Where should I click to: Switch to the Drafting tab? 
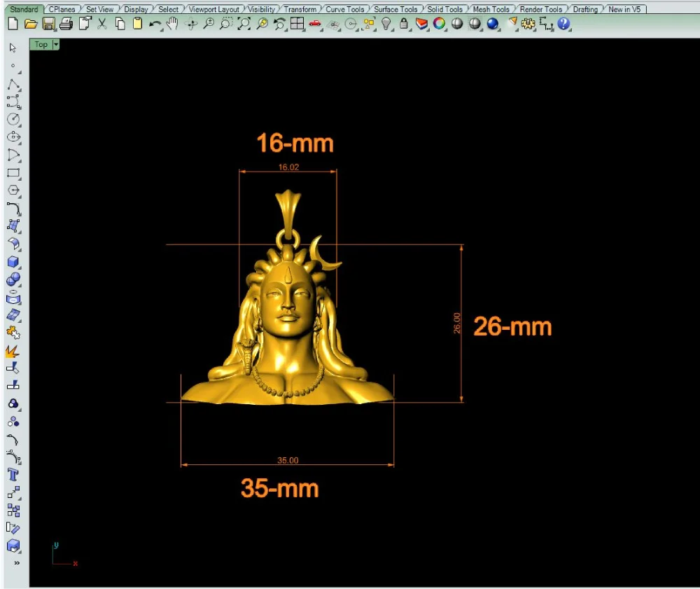(x=585, y=9)
